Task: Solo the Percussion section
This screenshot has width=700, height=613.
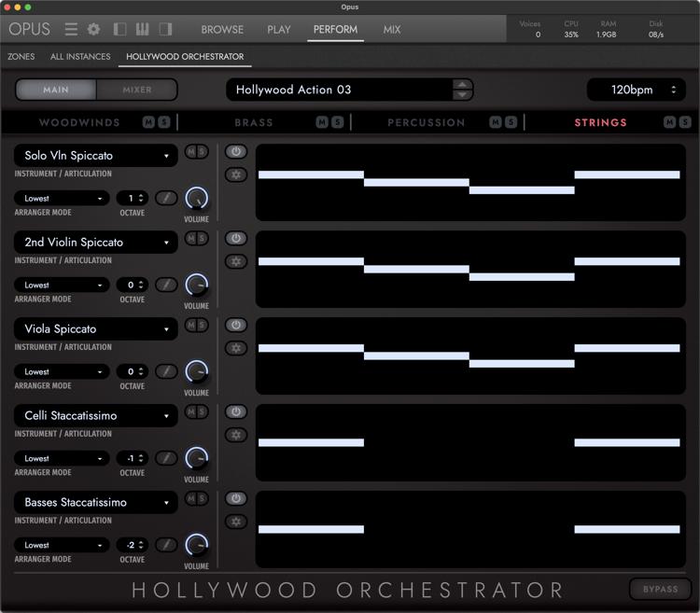Action: pyautogui.click(x=511, y=122)
